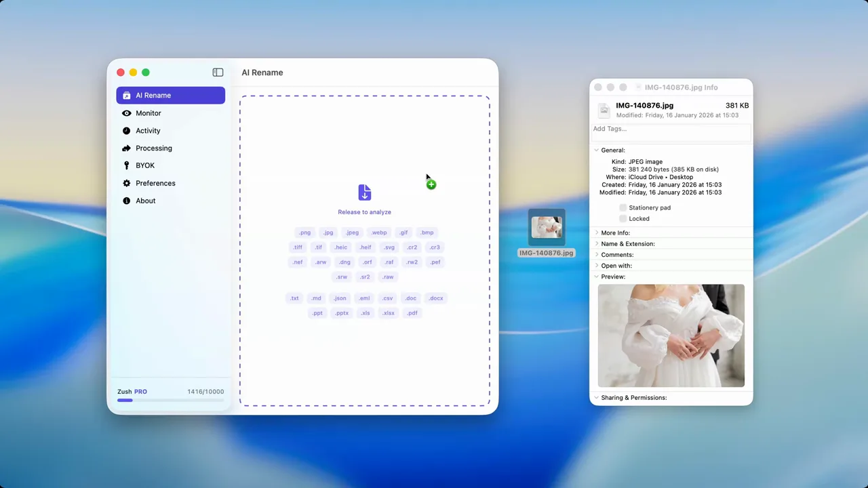Viewport: 868px width, 488px height.
Task: Open the Processing tab
Action: coord(170,148)
